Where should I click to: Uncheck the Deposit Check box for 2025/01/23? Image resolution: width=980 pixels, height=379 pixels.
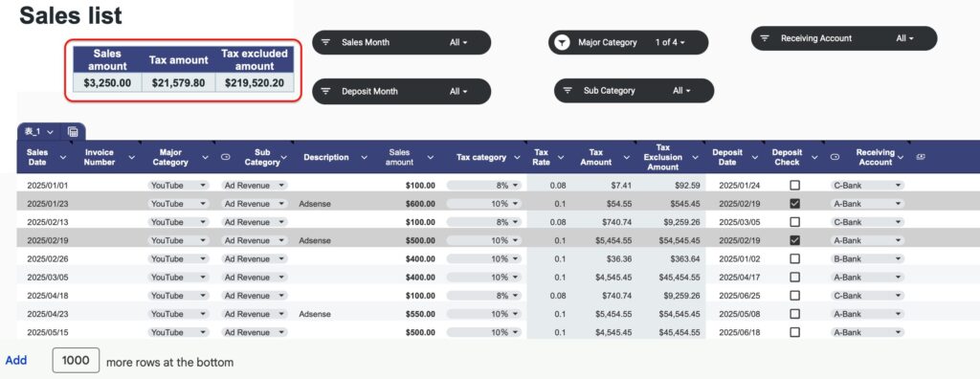coord(794,204)
